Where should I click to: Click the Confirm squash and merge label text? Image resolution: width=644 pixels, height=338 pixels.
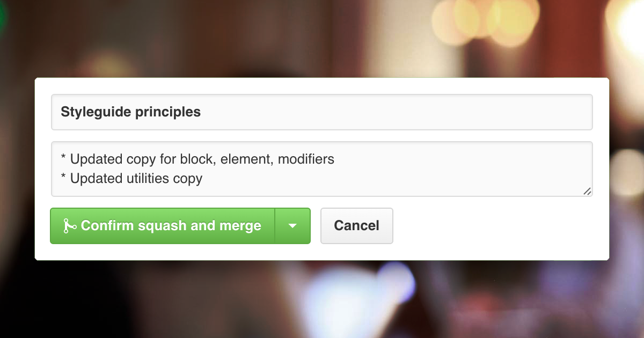pyautogui.click(x=171, y=225)
